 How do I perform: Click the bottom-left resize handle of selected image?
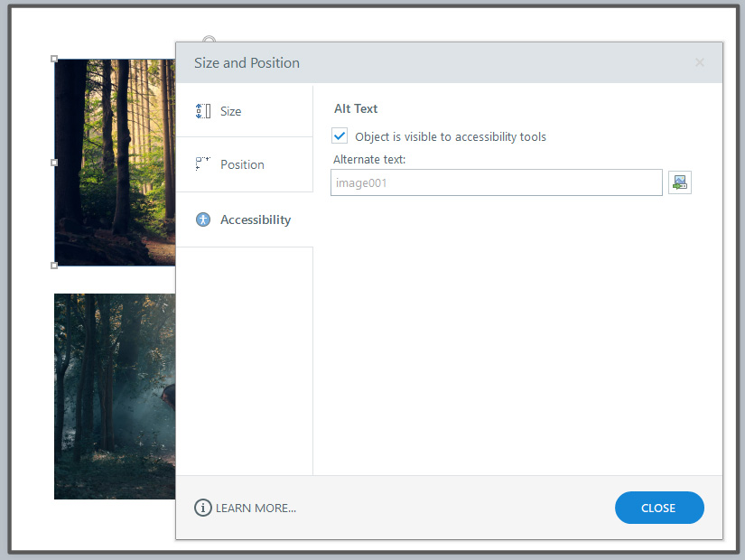click(54, 266)
